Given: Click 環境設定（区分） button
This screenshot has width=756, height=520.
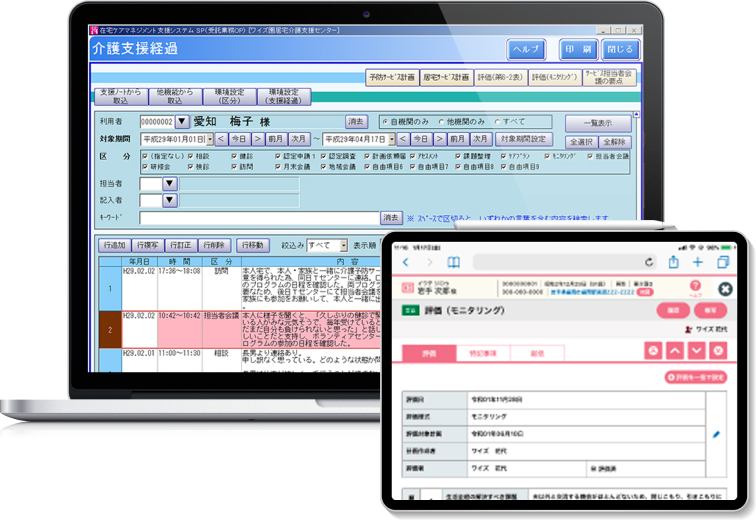Looking at the screenshot, I should pyautogui.click(x=230, y=96).
